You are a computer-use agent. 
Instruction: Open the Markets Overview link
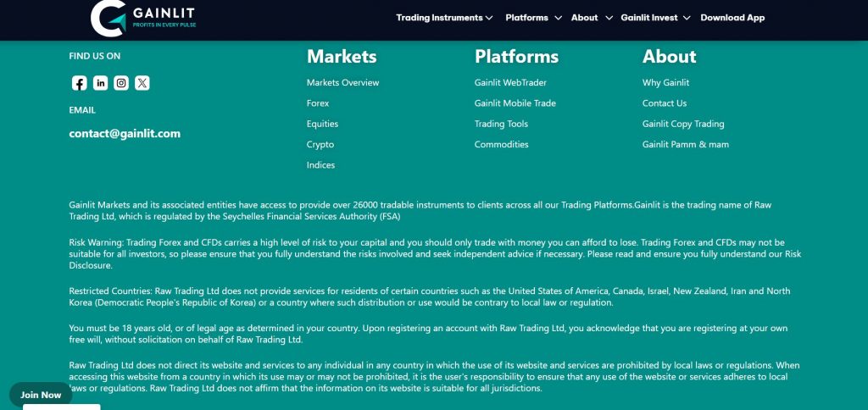pos(342,83)
